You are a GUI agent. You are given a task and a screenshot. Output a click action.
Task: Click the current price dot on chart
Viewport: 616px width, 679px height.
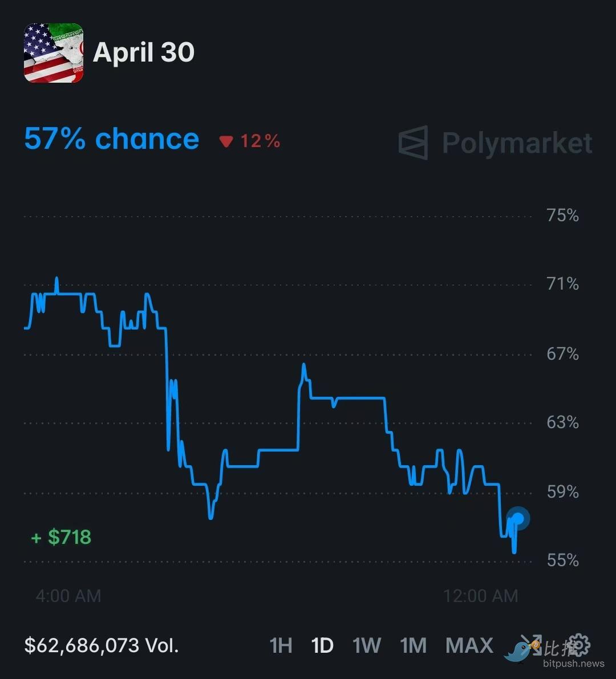coord(518,519)
